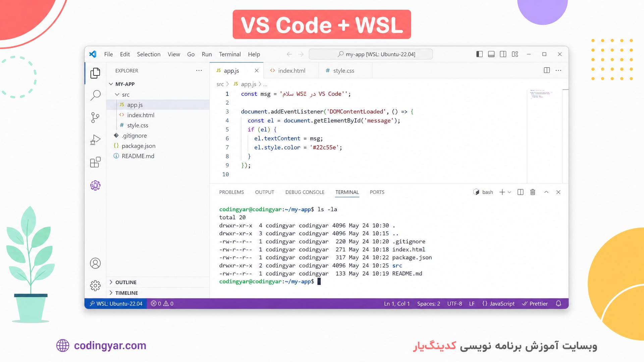Click the Prettier status bar item
The height and width of the screenshot is (362, 644).
click(535, 304)
